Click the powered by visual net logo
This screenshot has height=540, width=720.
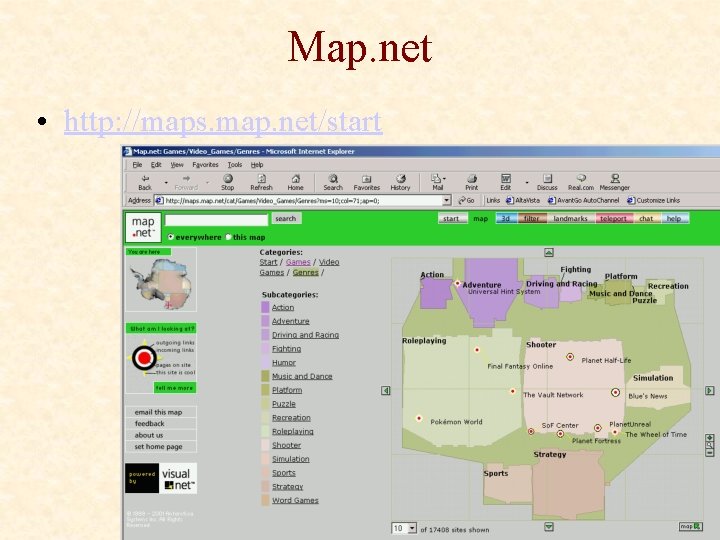pyautogui.click(x=161, y=478)
